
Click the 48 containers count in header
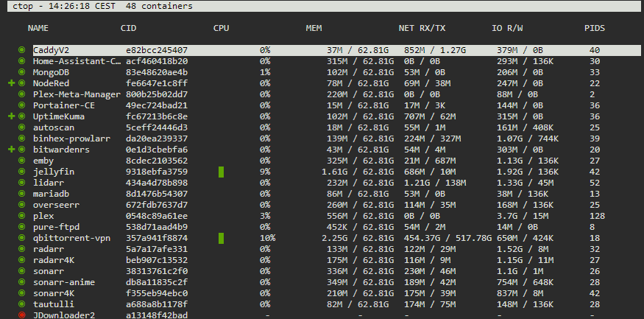click(x=160, y=6)
